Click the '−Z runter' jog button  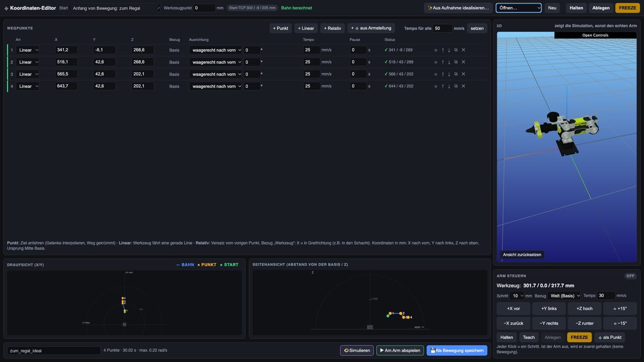pos(584,323)
